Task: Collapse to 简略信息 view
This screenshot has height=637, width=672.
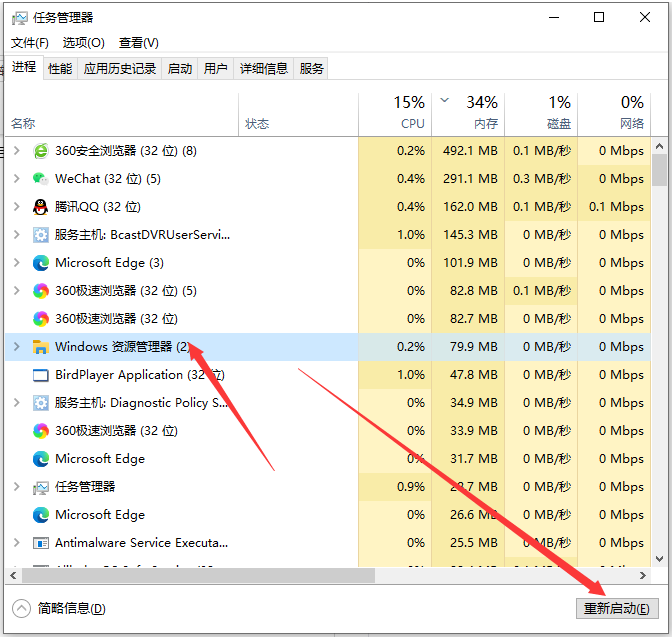Action: tap(58, 608)
